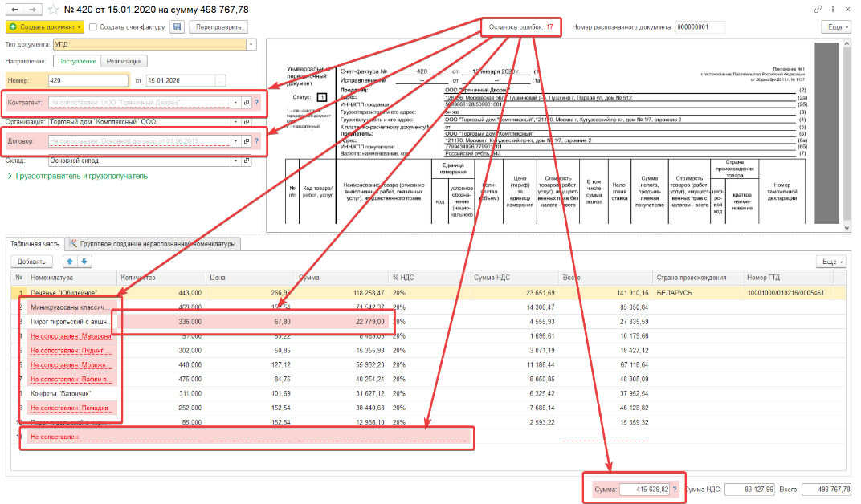Click Номер распознанного документа field 000000001

700,26
